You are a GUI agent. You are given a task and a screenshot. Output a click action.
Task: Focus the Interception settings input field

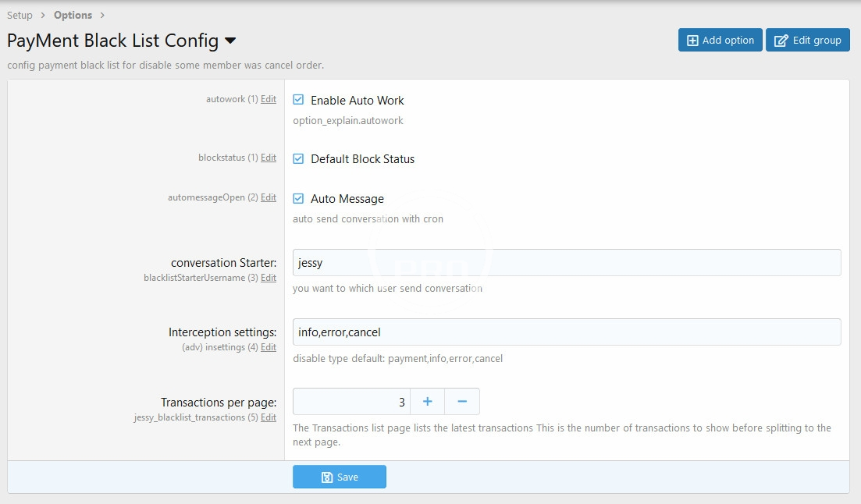(x=567, y=332)
